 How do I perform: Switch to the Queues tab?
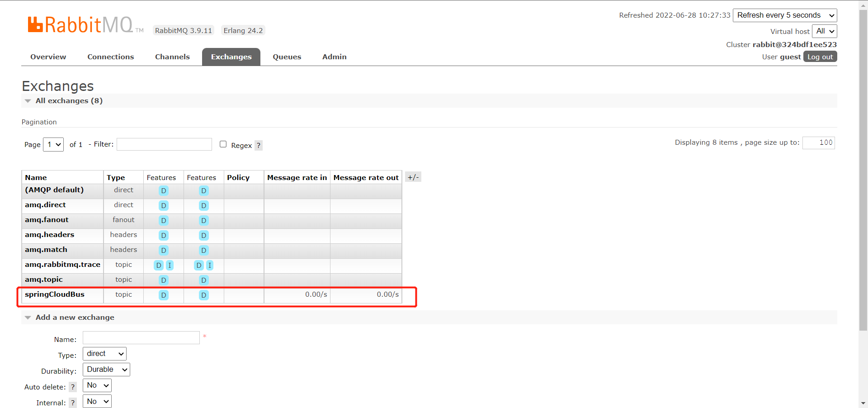[287, 57]
